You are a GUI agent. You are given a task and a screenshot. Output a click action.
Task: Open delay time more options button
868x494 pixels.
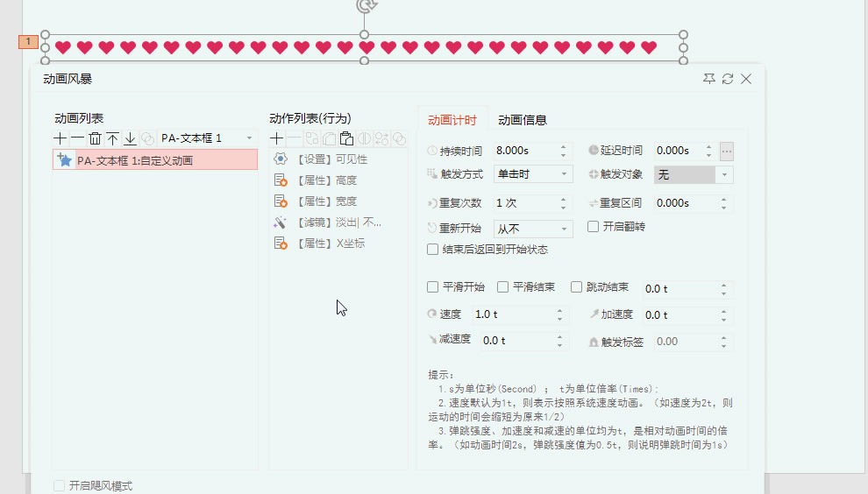tap(727, 151)
